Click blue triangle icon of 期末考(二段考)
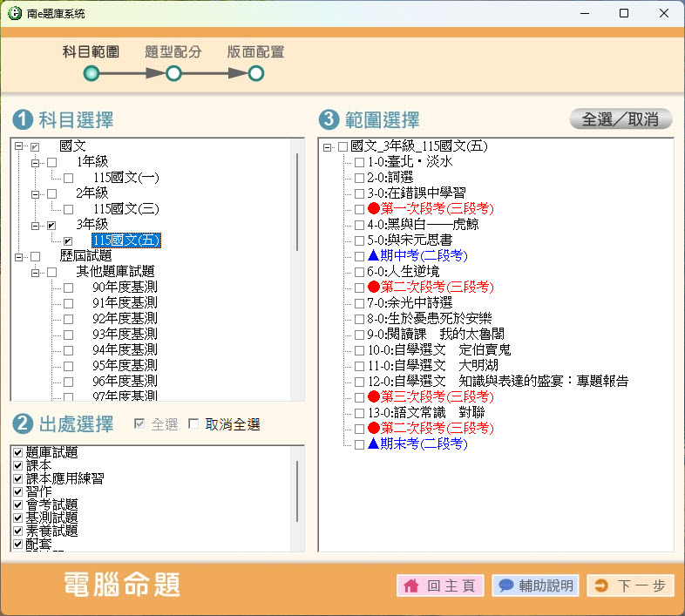Viewport: 685px width, 616px height. [374, 443]
